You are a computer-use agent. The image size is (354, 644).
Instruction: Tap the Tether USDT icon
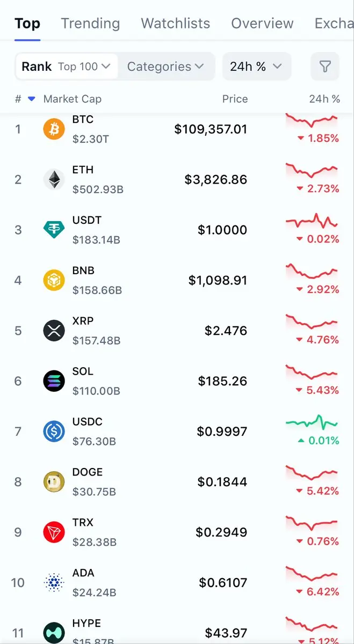point(54,230)
